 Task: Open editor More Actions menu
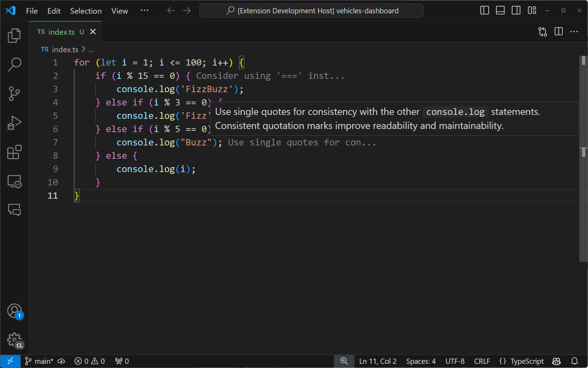pyautogui.click(x=574, y=32)
